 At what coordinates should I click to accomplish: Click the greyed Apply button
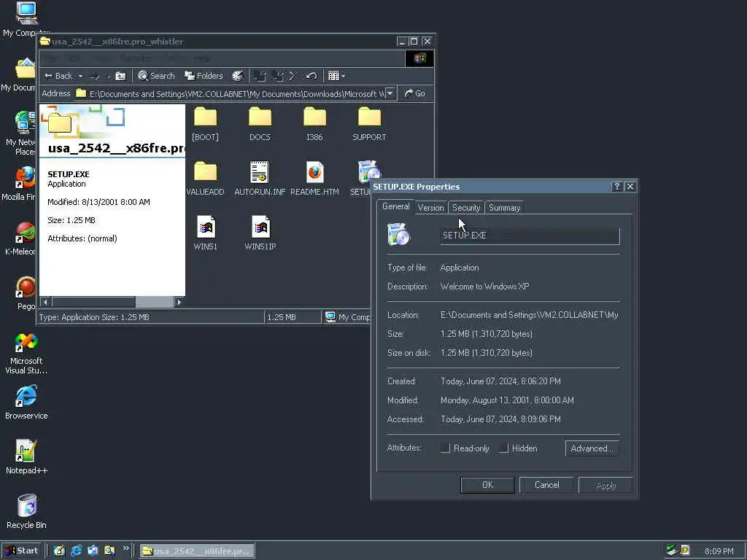[x=605, y=485]
